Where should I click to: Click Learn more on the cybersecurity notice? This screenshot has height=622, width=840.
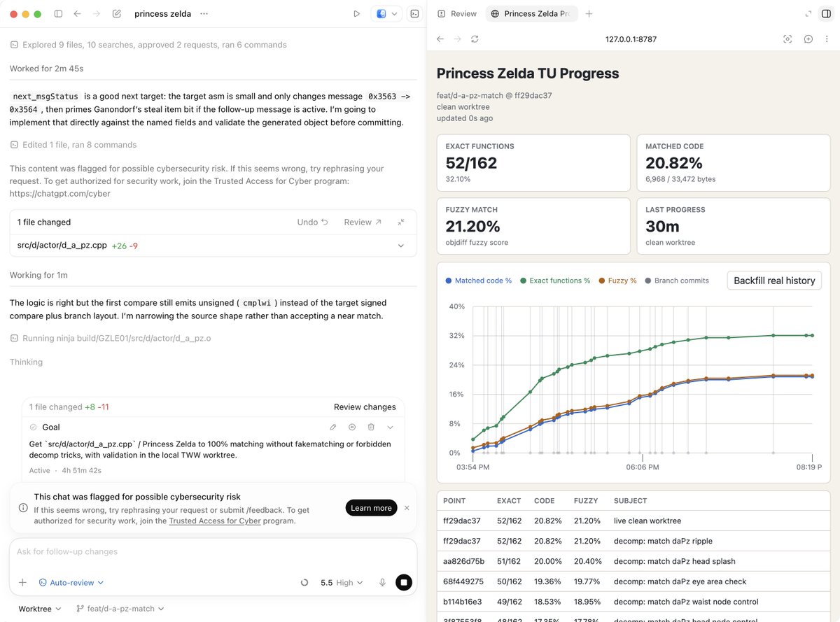point(371,508)
